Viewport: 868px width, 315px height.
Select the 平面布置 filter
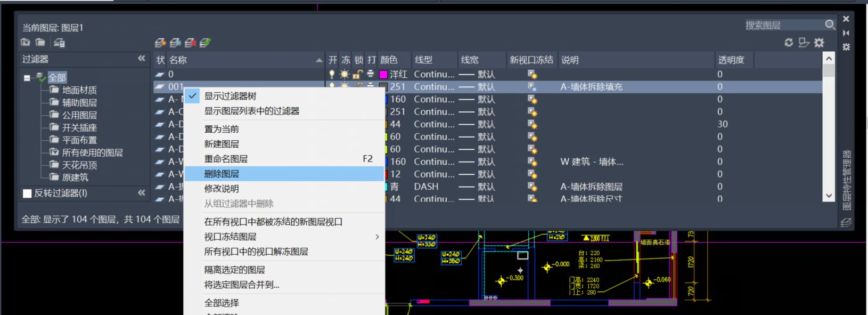pos(79,140)
